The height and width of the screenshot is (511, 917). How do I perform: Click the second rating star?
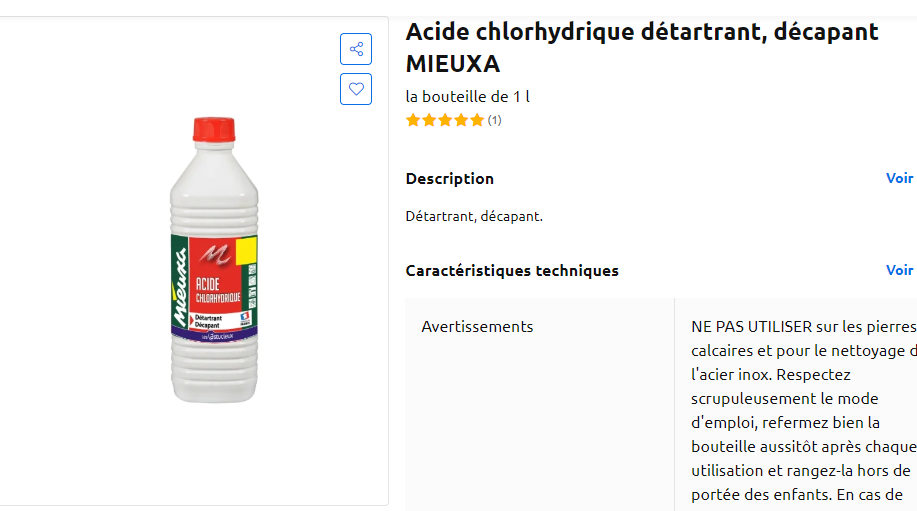(429, 120)
